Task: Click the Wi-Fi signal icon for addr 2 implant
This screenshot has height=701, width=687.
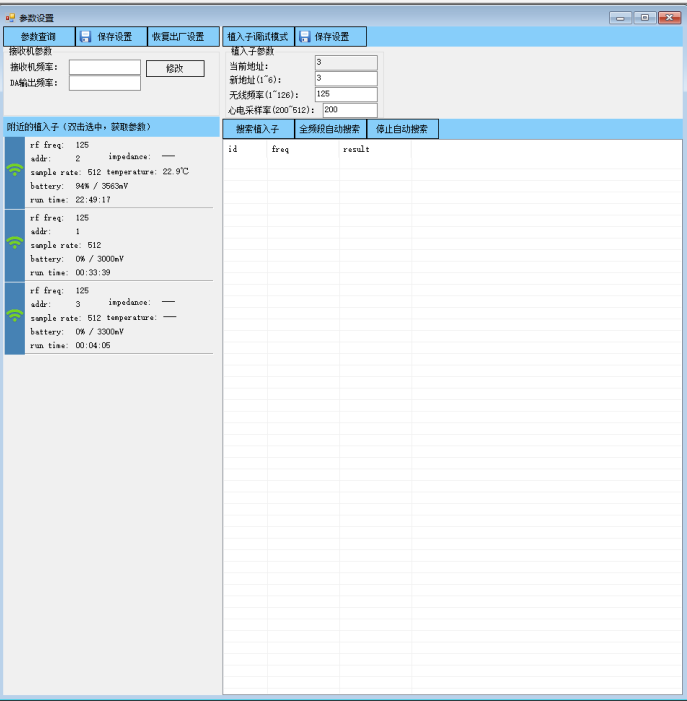Action: point(15,170)
